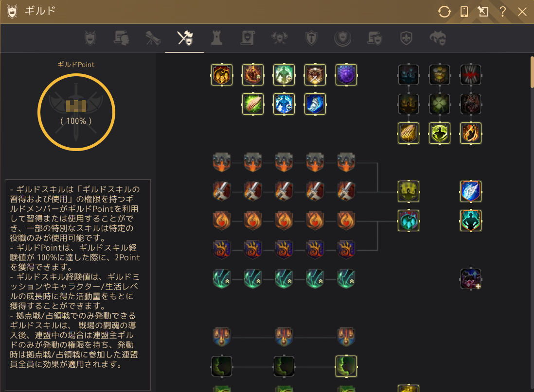Screen dimensions: 534x392
Task: Click the Guild Point circular progress gauge
Action: (76, 112)
